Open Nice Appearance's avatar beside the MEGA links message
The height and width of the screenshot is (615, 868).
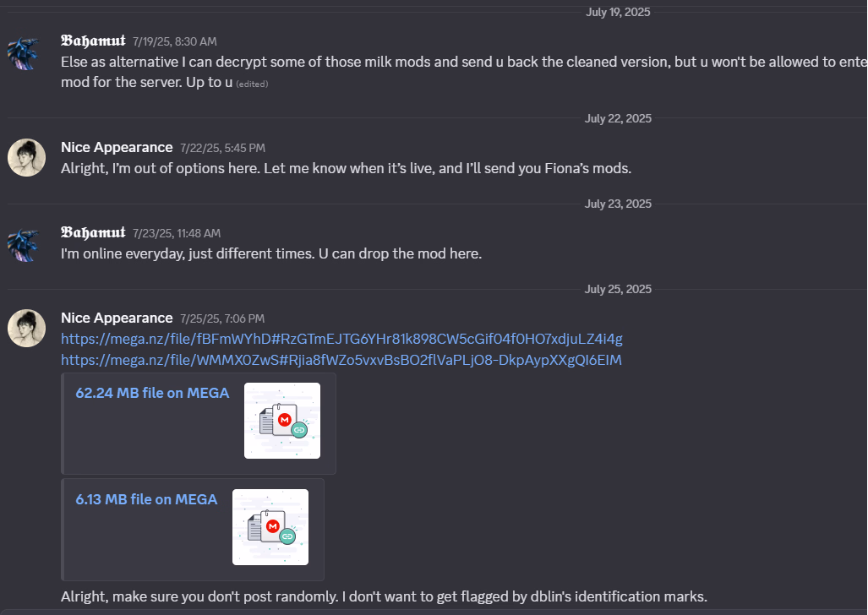(26, 329)
